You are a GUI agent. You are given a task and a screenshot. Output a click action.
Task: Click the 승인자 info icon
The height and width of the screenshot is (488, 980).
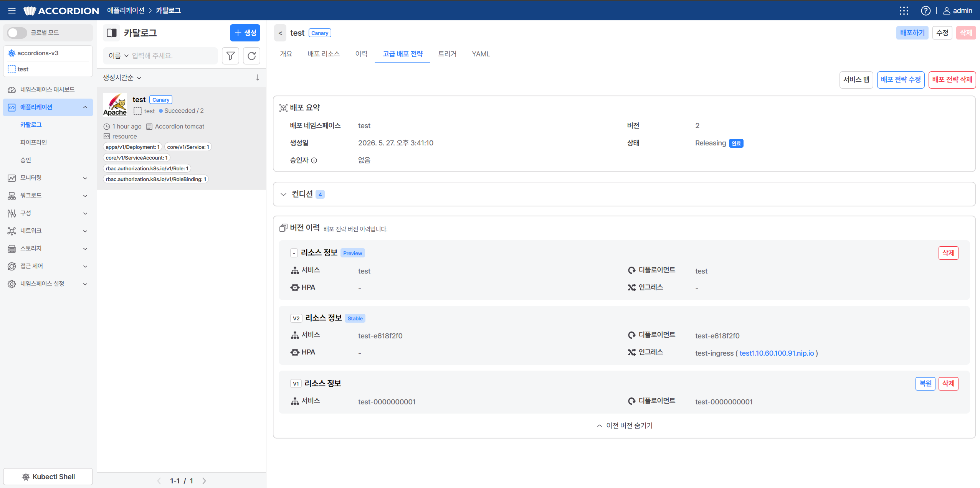314,160
